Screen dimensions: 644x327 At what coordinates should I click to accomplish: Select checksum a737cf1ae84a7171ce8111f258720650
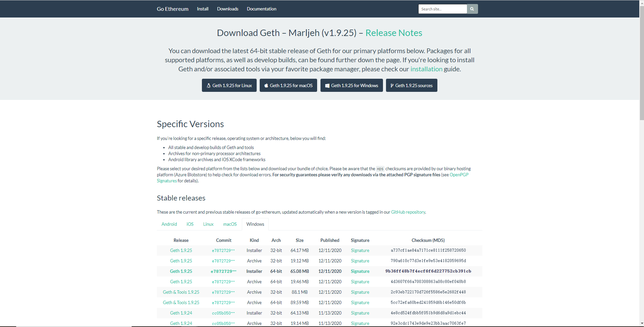tap(428, 251)
